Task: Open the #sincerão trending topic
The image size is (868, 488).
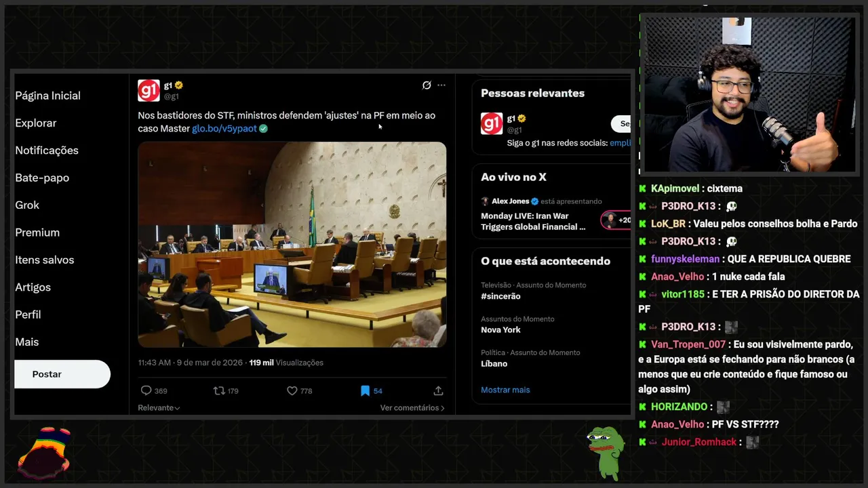Action: [x=500, y=296]
